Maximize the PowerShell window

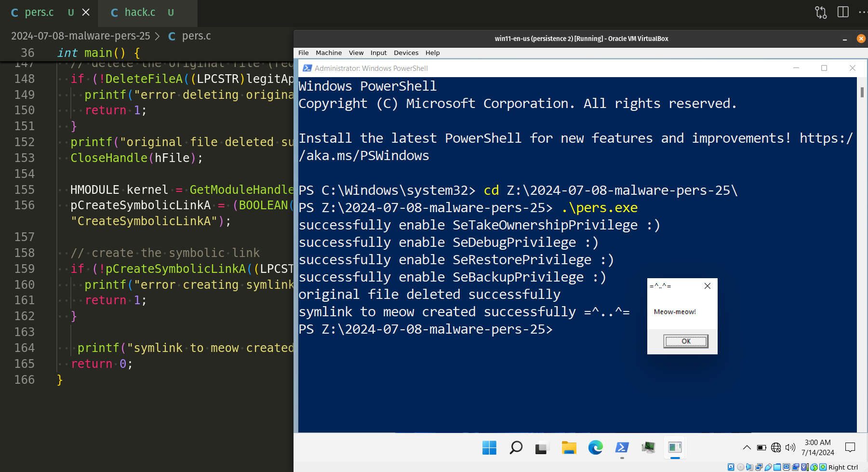click(x=824, y=68)
